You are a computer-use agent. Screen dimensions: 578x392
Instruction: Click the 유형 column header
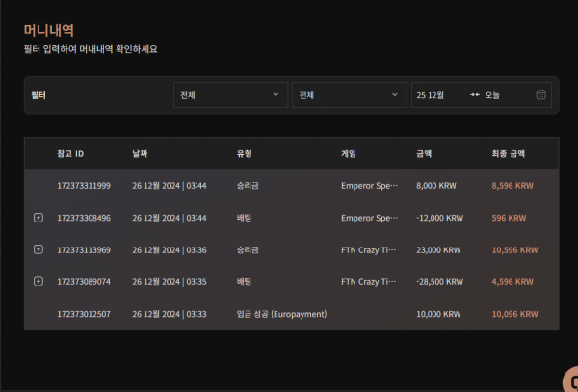point(244,153)
